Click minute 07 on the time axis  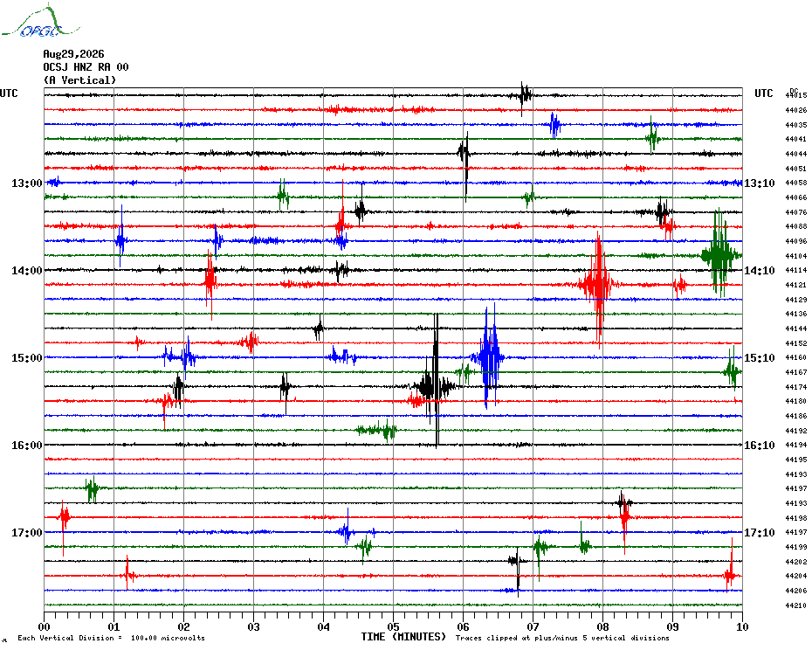tap(533, 627)
